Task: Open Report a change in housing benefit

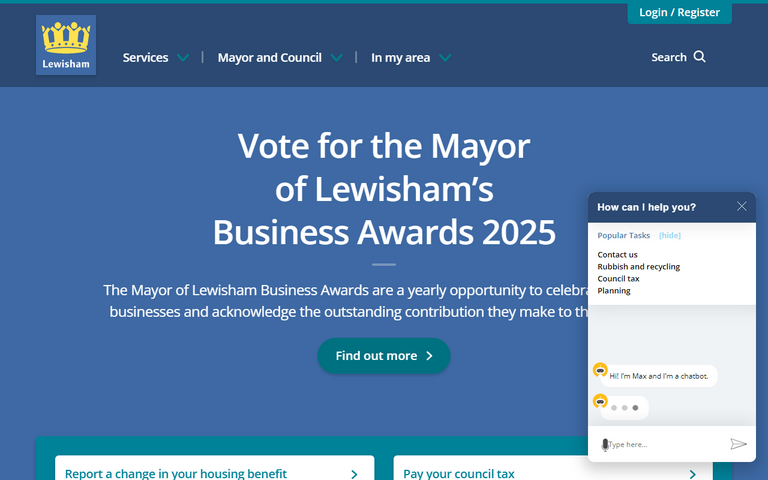Action: click(x=176, y=473)
